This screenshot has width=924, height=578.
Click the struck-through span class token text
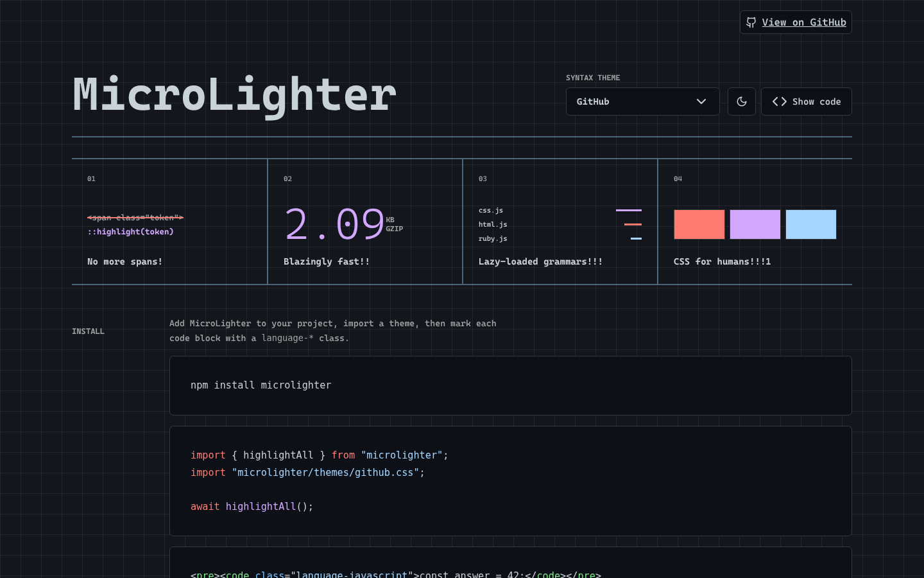(135, 218)
